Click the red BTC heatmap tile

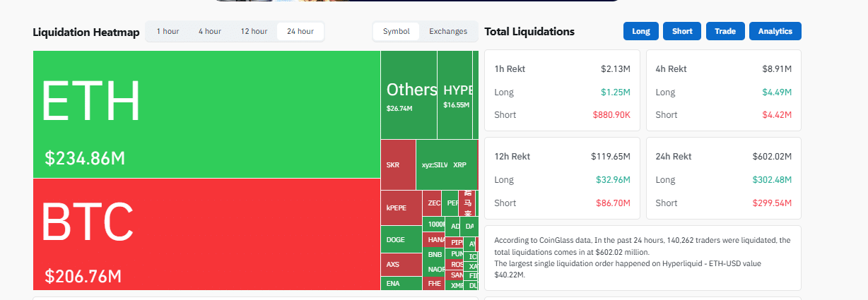pos(206,234)
